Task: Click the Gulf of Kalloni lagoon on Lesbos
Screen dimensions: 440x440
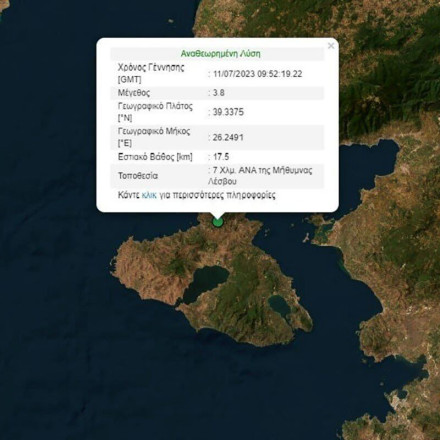Action: 206,283
